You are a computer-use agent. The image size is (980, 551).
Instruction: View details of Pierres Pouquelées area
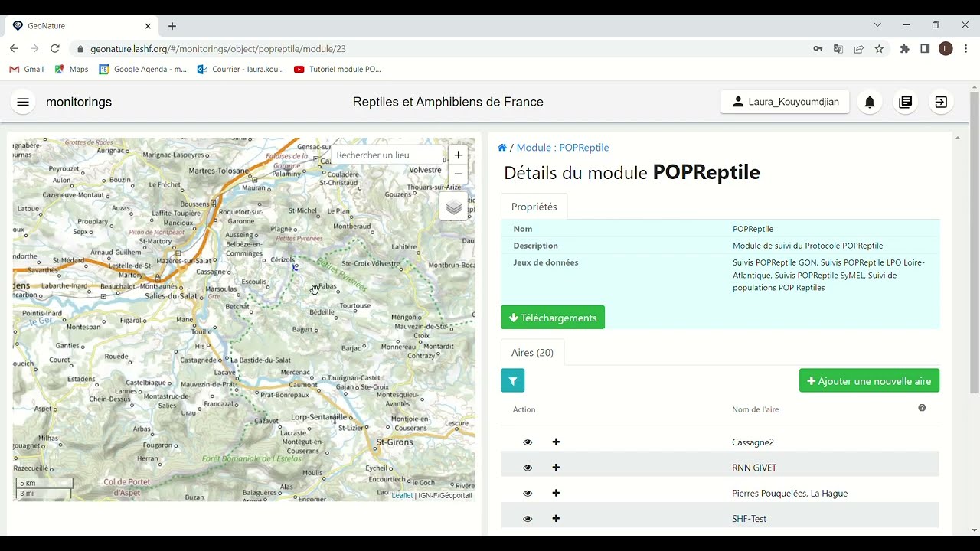click(528, 494)
